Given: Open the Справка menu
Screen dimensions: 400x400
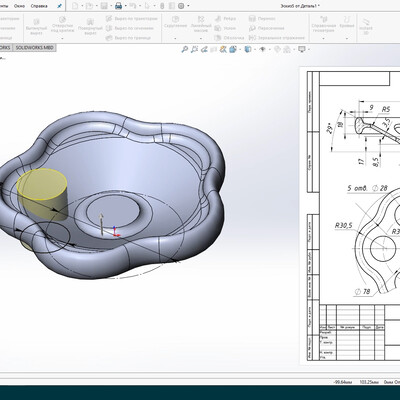Looking at the screenshot, I should coord(39,6).
